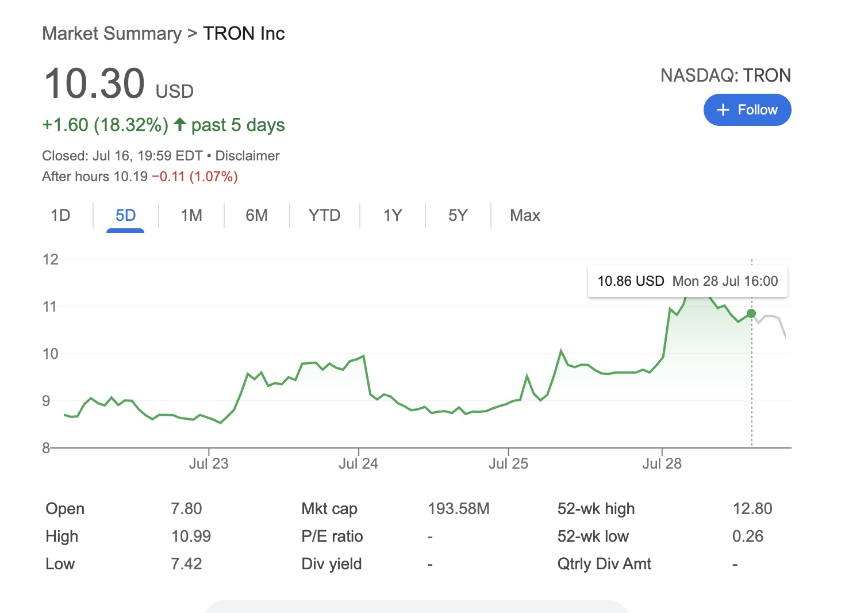
Task: Click the −0.11 (1.07%) red text
Action: 195,177
